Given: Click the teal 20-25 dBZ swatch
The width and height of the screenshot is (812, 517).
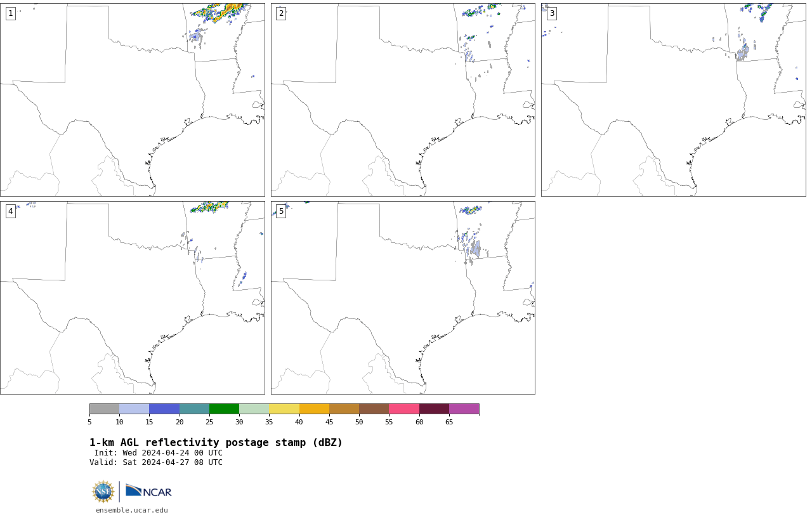Looking at the screenshot, I should 194,409.
